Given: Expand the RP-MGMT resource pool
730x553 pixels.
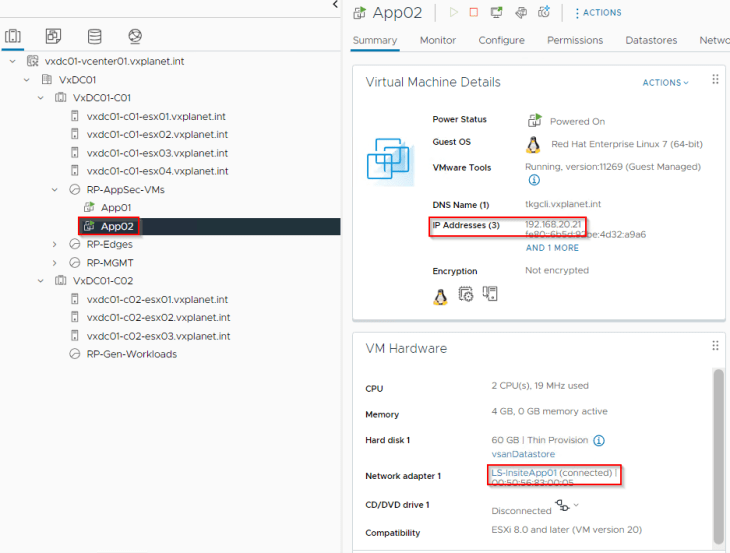Looking at the screenshot, I should tap(54, 263).
